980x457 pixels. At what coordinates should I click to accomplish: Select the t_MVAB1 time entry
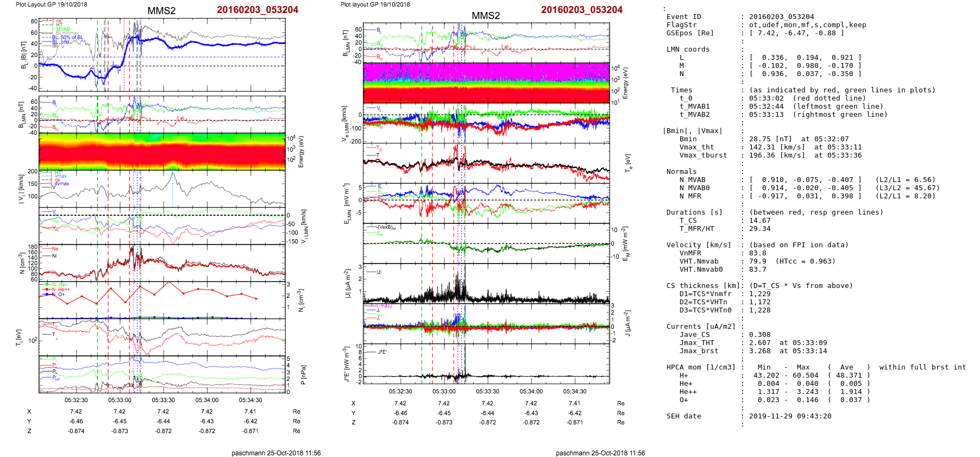(782, 107)
